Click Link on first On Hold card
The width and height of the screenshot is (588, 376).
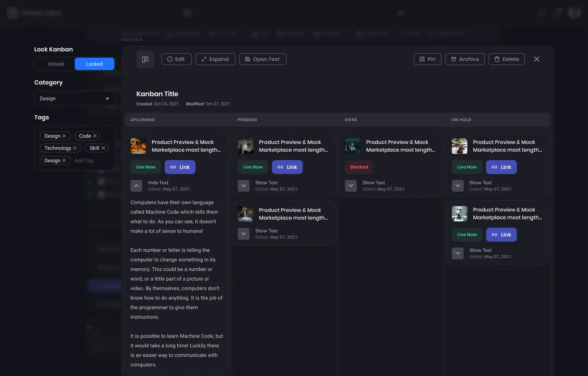[x=501, y=167]
